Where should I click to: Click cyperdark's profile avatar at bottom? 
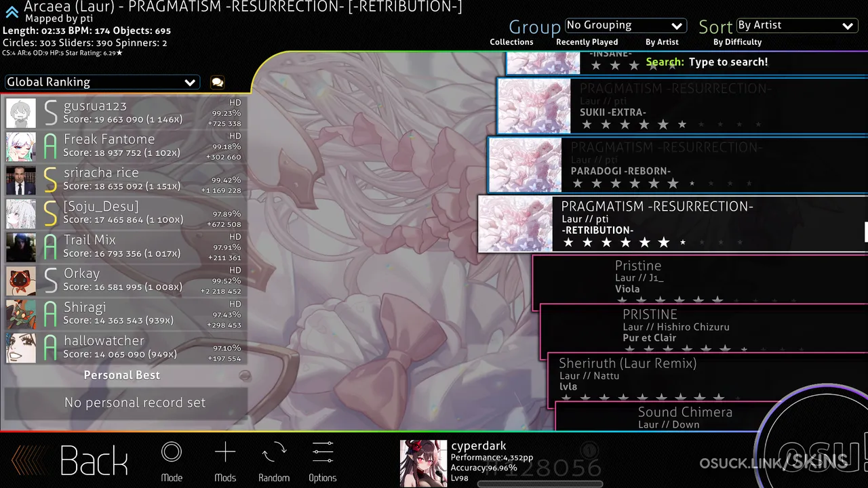423,464
